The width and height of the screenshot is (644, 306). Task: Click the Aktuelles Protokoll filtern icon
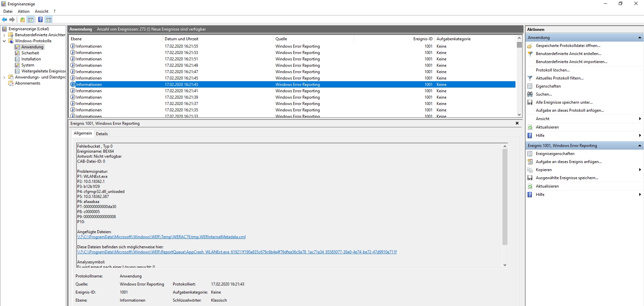(x=530, y=78)
